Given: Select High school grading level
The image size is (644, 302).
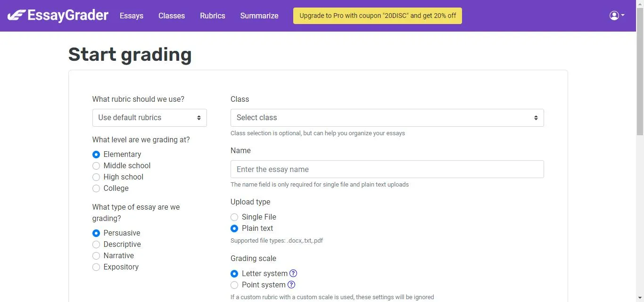Looking at the screenshot, I should pyautogui.click(x=96, y=177).
